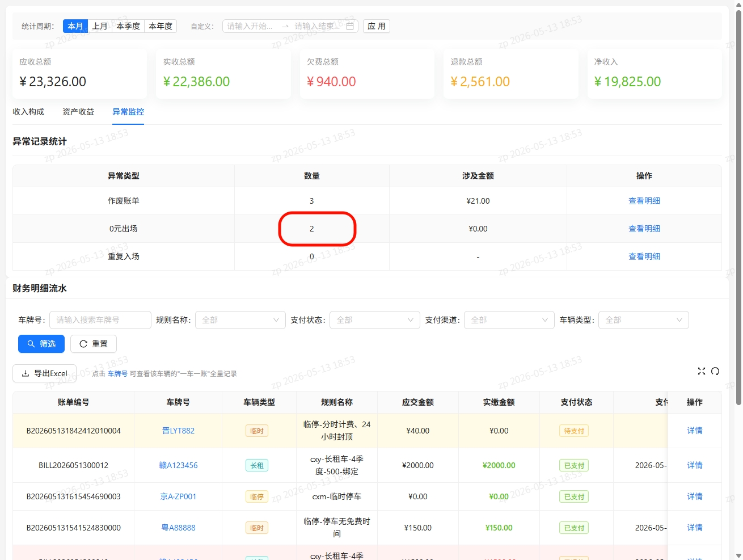The height and width of the screenshot is (560, 743).
Task: Click the 应用 button
Action: point(377,26)
